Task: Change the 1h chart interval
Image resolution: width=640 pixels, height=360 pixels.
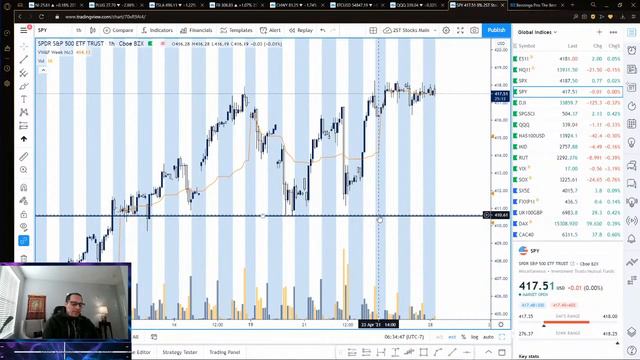Action: [x=79, y=30]
